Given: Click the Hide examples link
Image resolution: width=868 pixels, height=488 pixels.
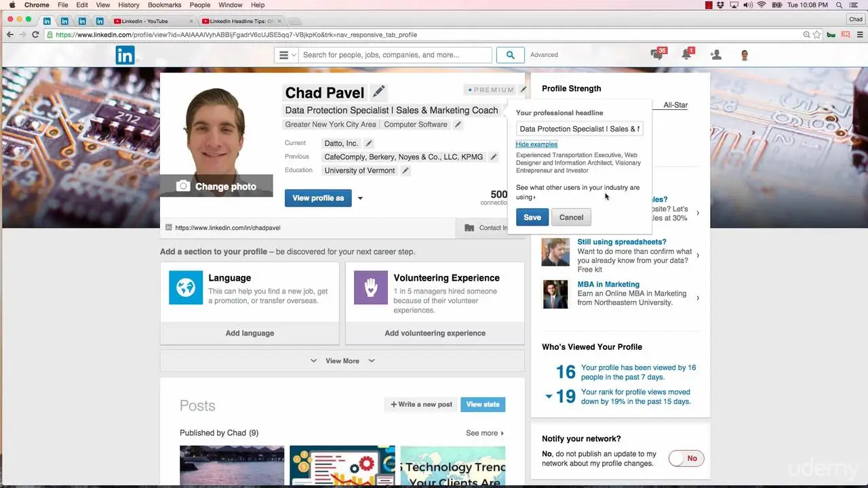Looking at the screenshot, I should pos(536,144).
